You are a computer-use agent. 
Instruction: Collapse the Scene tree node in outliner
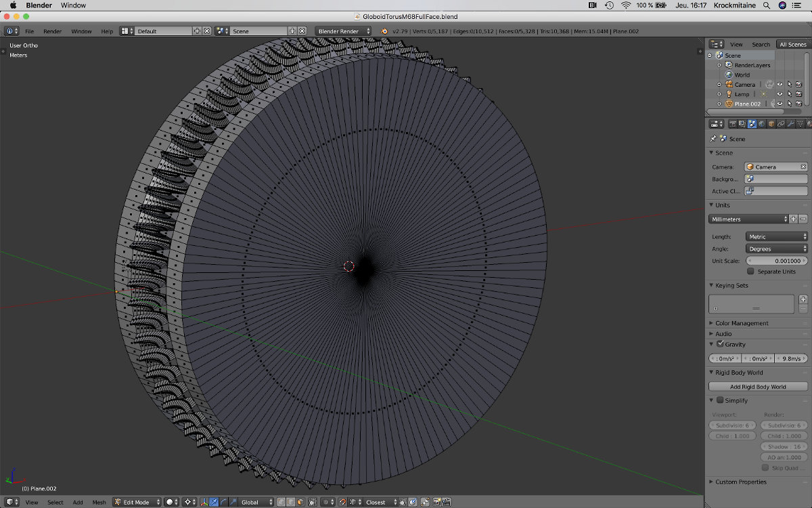[x=710, y=56]
